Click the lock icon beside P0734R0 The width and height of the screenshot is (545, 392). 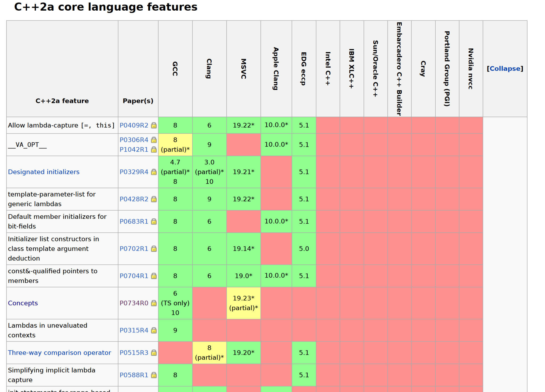pyautogui.click(x=154, y=303)
